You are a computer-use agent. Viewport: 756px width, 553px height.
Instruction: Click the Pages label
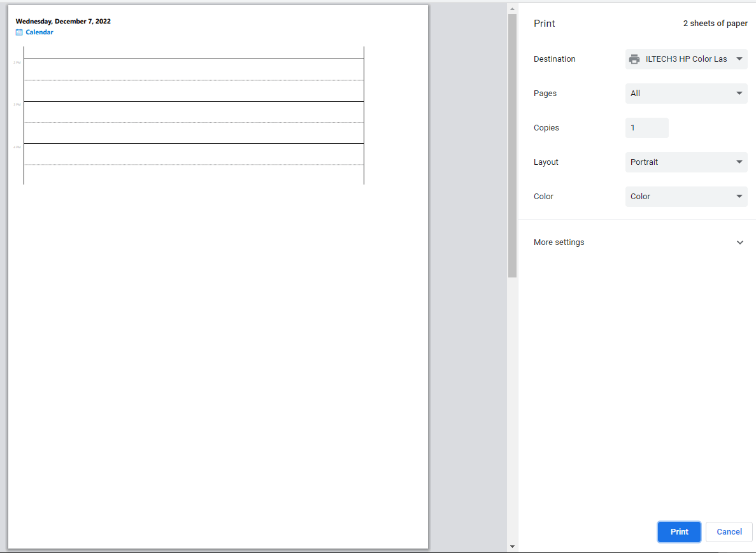click(x=545, y=94)
